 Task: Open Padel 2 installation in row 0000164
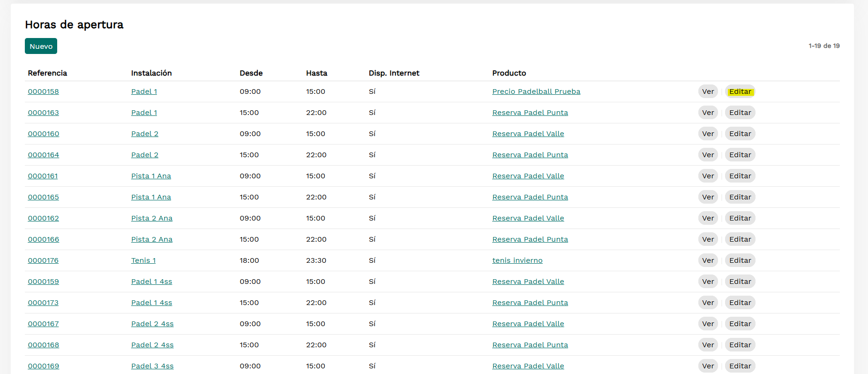144,155
